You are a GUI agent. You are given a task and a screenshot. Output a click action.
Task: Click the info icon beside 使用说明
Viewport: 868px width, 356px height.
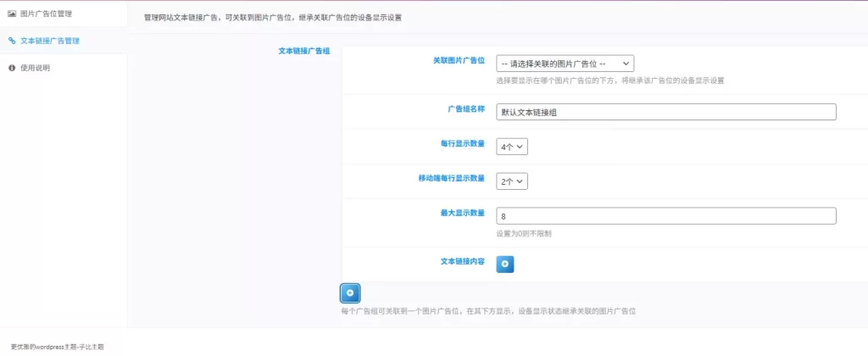click(x=12, y=68)
